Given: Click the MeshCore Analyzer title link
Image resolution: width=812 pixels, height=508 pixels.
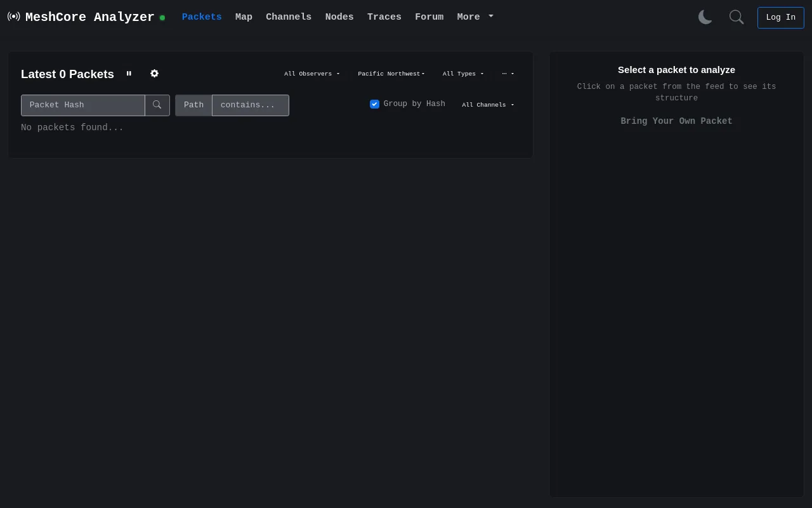Looking at the screenshot, I should [x=89, y=17].
